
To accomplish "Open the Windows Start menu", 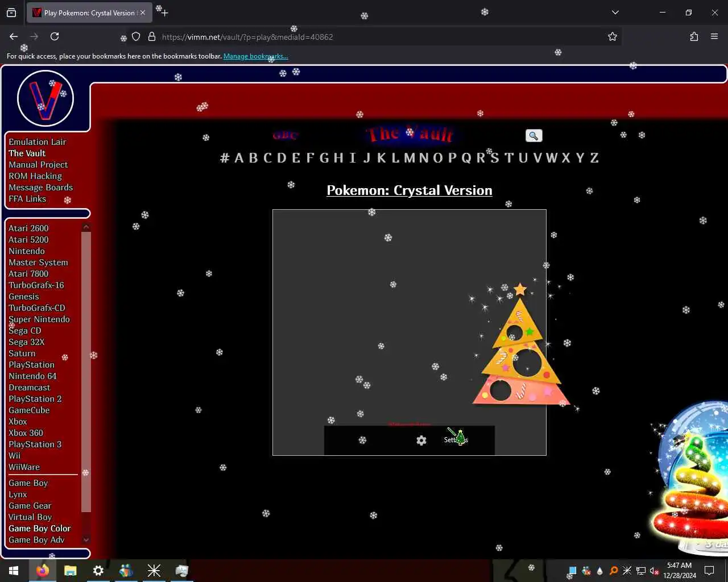I will pyautogui.click(x=14, y=571).
